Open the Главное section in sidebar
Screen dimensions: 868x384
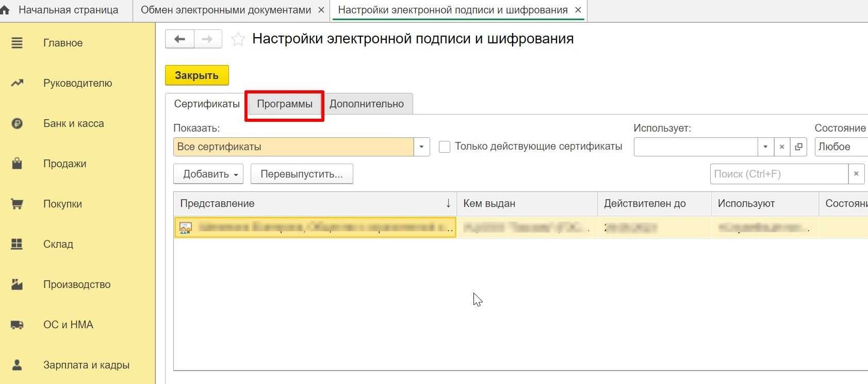coord(62,43)
